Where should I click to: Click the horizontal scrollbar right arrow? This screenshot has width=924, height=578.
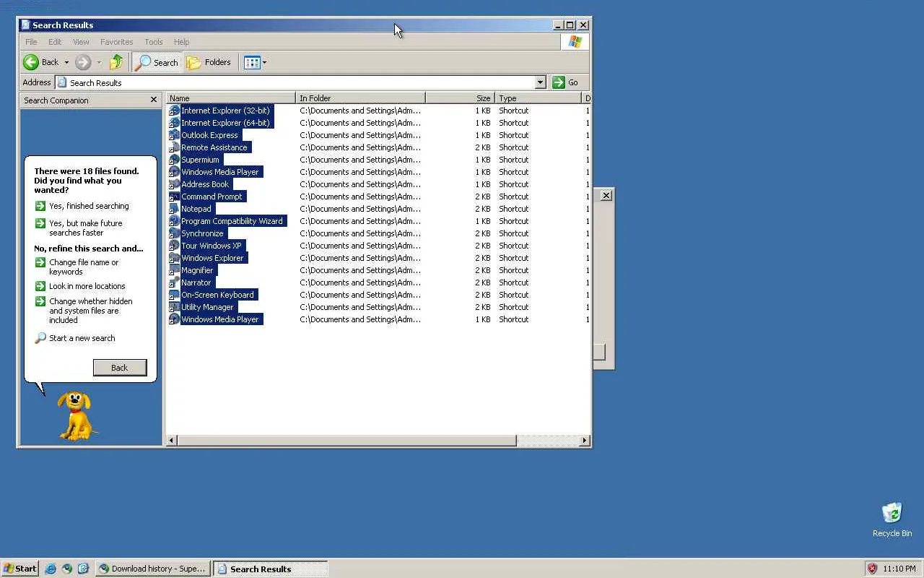(585, 440)
